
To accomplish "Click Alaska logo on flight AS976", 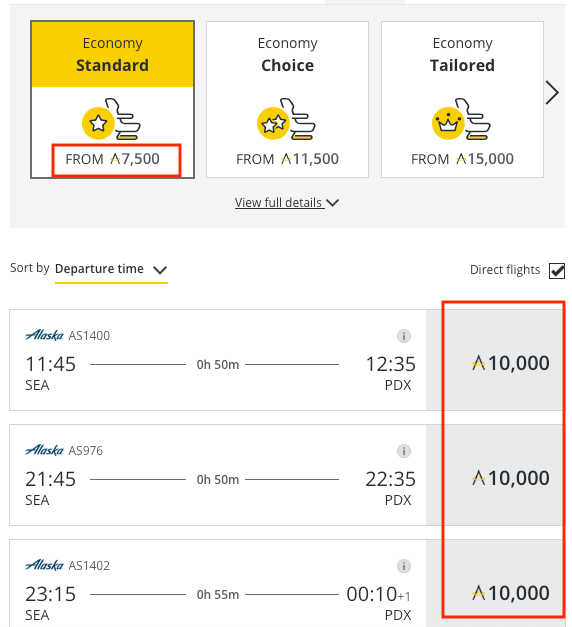I will click(44, 450).
